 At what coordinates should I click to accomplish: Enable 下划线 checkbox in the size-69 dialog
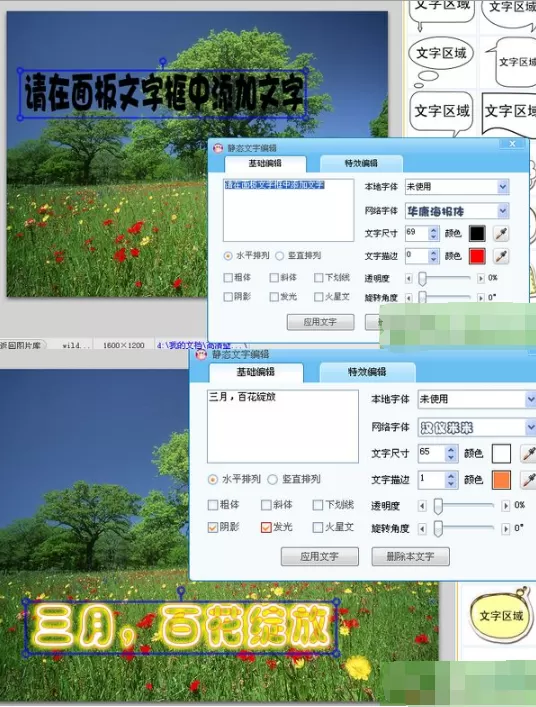tap(319, 277)
